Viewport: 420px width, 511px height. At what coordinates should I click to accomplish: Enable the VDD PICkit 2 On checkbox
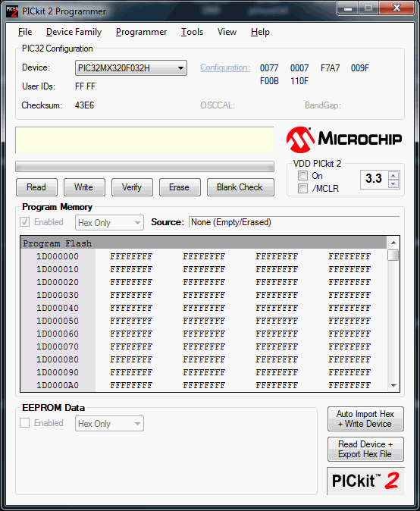click(302, 176)
